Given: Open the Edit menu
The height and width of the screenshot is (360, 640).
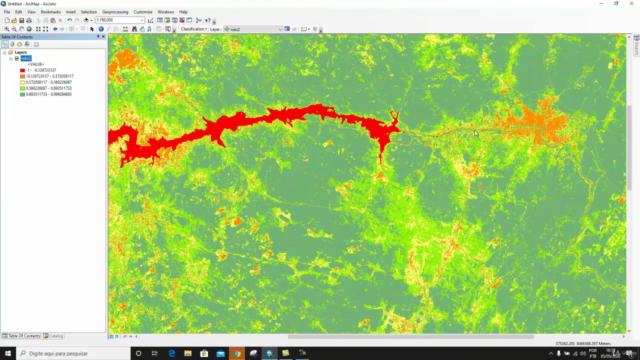Looking at the screenshot, I should (18, 12).
